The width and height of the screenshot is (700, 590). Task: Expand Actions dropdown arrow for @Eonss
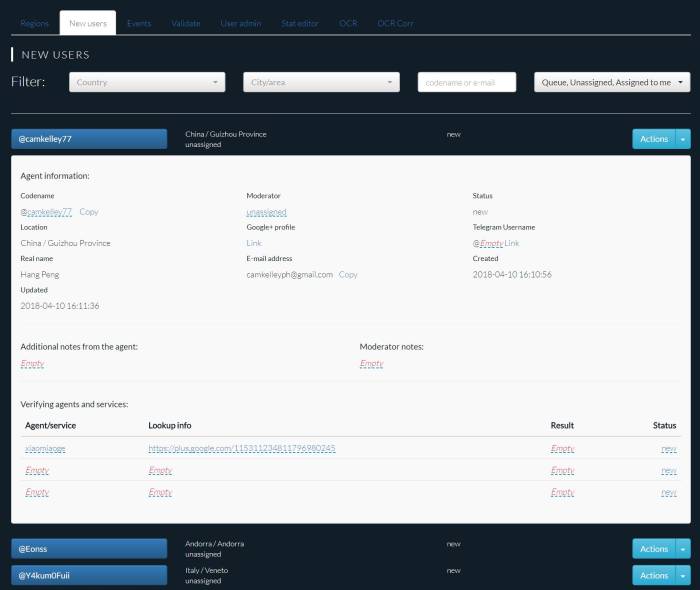coord(683,548)
